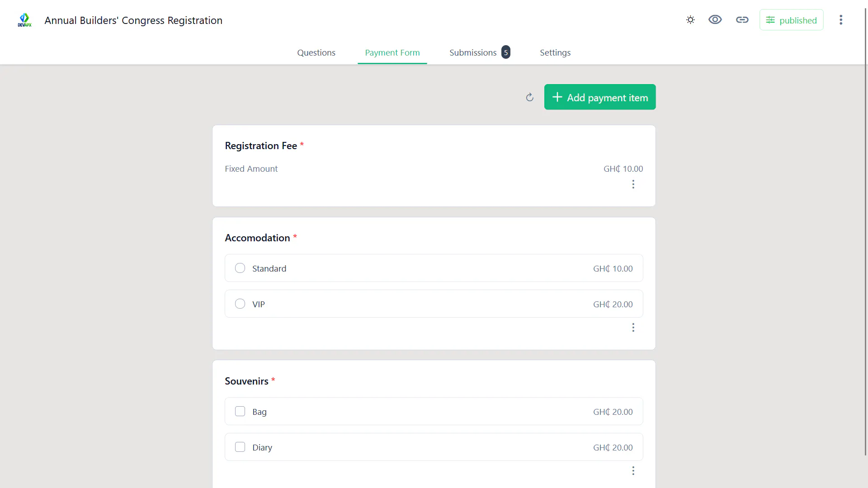
Task: Toggle light/dark theme sun icon
Action: [x=690, y=20]
